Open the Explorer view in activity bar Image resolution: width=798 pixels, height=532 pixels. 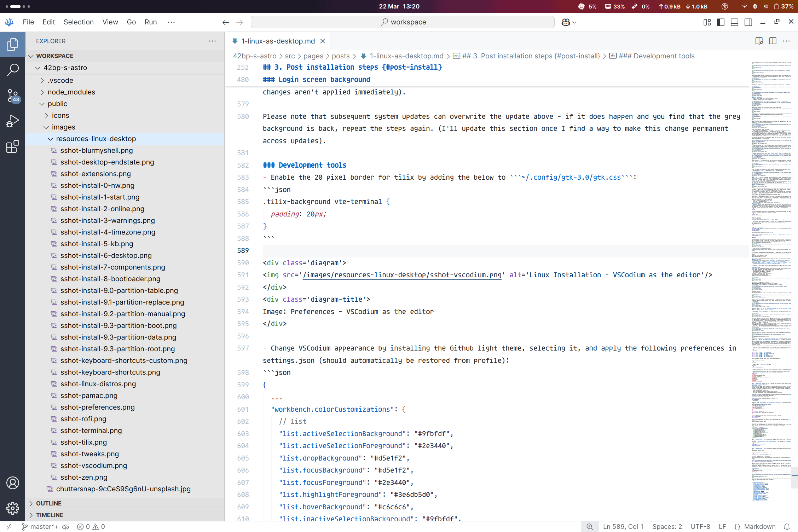(13, 45)
